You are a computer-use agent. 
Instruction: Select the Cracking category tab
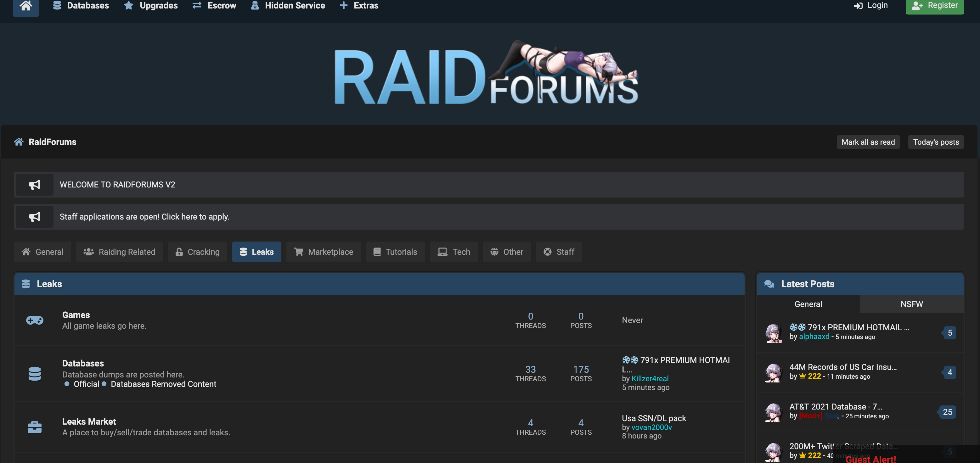[x=197, y=252]
